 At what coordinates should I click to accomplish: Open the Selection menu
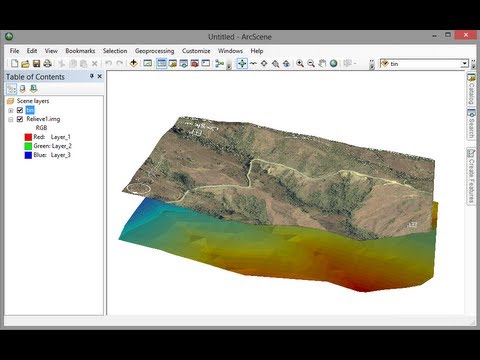click(x=115, y=51)
